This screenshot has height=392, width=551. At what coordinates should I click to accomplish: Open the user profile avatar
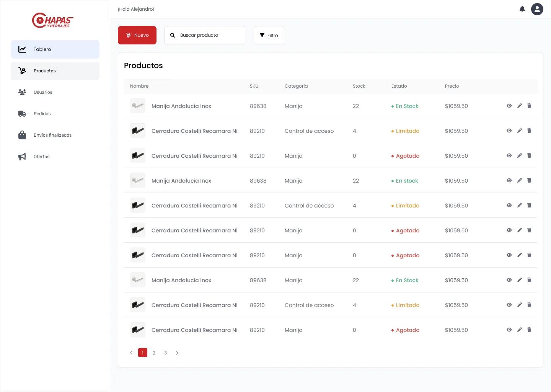pos(537,9)
